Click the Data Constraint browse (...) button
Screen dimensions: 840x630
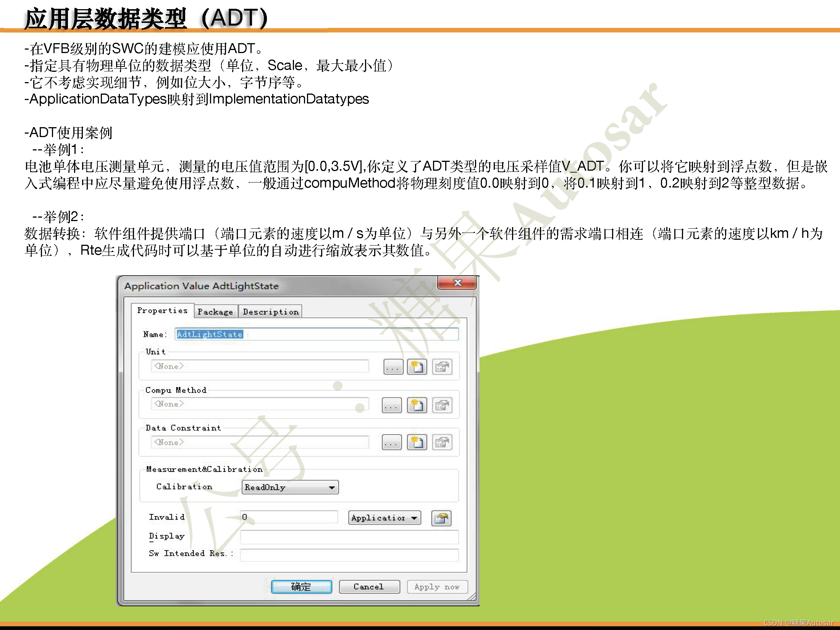(x=391, y=442)
